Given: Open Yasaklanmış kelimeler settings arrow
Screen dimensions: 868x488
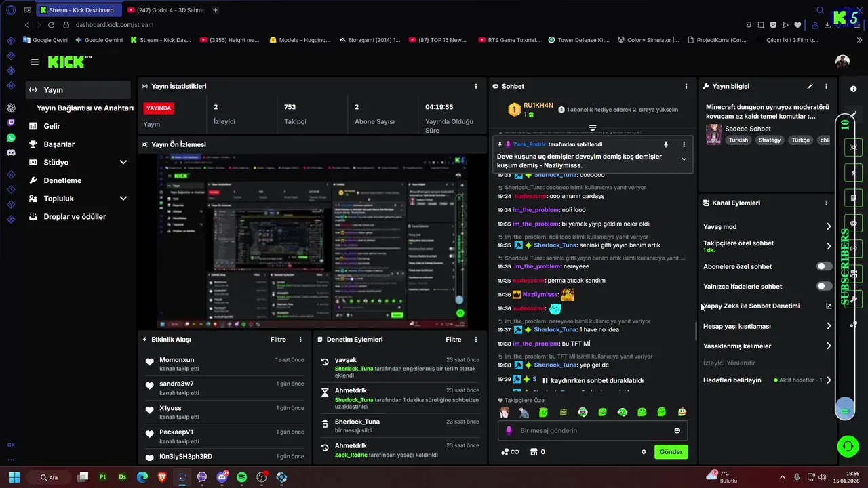Looking at the screenshot, I should 829,346.
